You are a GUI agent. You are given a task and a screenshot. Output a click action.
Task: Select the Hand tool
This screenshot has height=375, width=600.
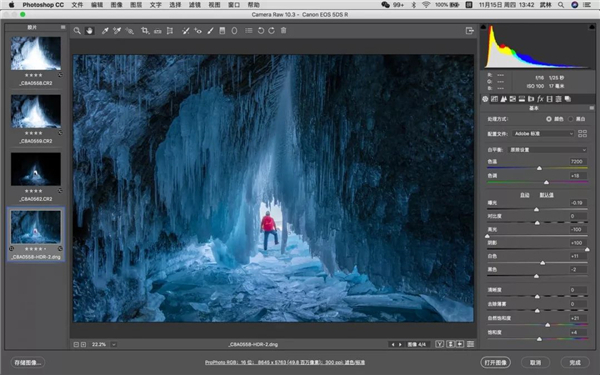[90, 31]
